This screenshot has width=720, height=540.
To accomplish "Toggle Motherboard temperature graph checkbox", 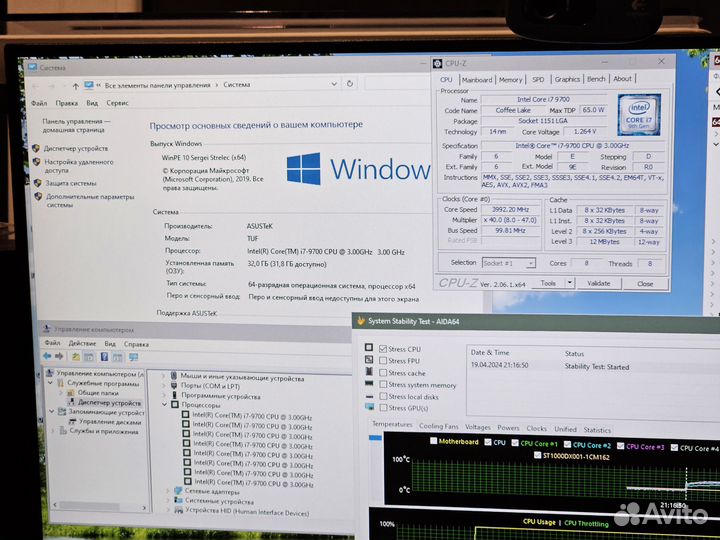I will pos(433,441).
